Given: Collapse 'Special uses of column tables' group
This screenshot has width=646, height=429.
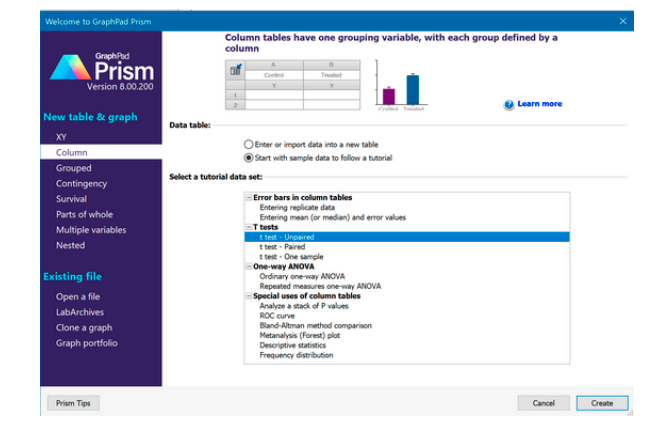Looking at the screenshot, I should (248, 296).
